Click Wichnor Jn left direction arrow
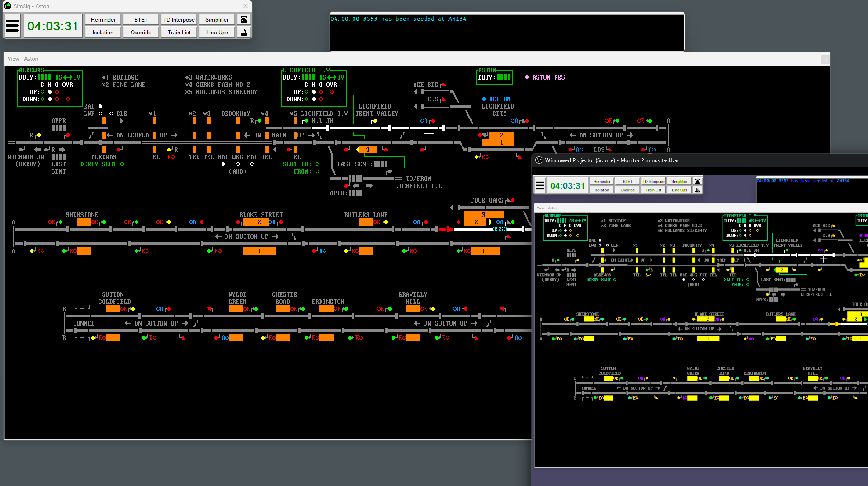The width and height of the screenshot is (868, 486). coord(38,150)
